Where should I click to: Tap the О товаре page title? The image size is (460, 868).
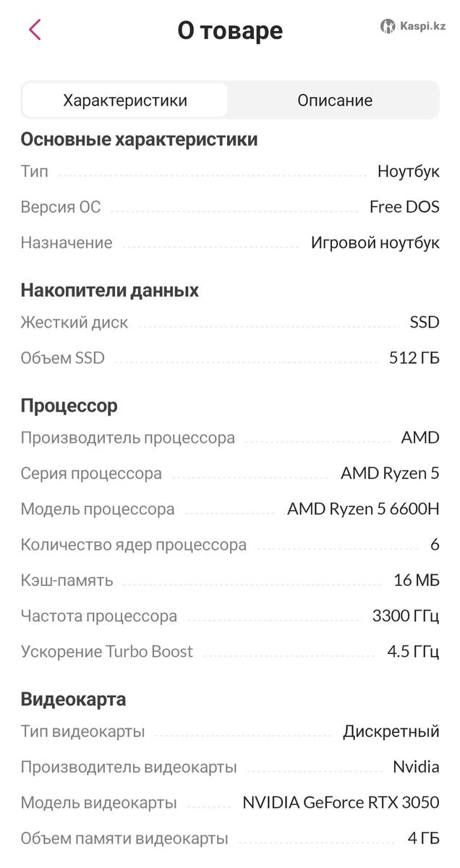(230, 30)
